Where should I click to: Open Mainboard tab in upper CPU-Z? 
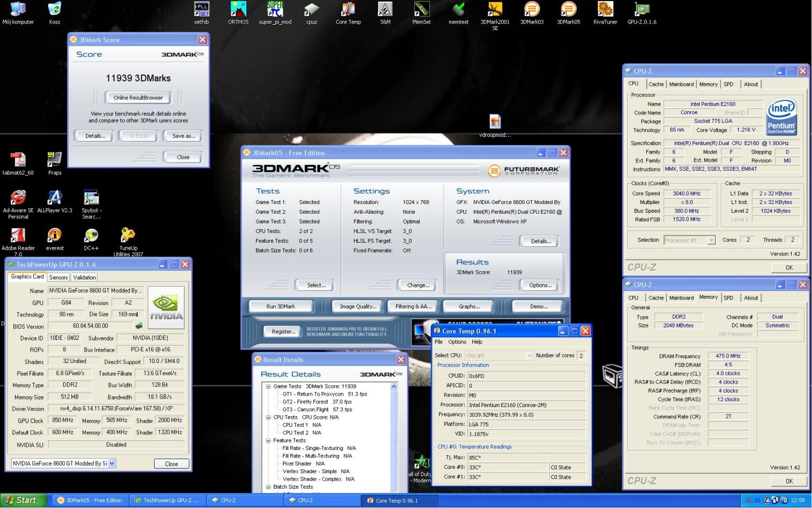point(681,84)
